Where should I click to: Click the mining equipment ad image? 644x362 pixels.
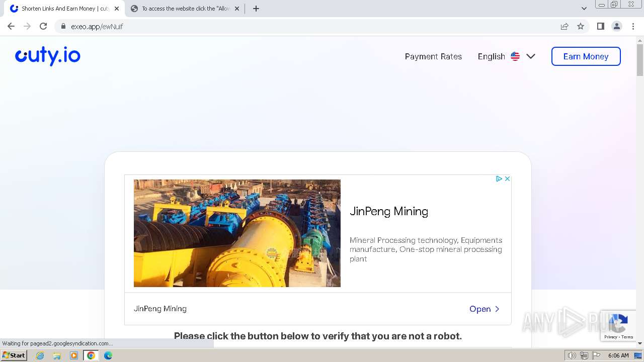tap(237, 233)
